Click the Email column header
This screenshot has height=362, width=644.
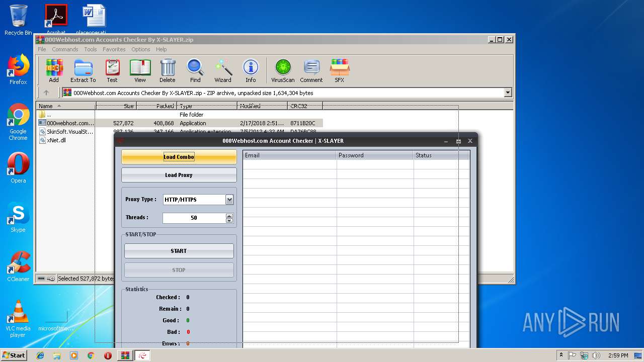pos(290,155)
